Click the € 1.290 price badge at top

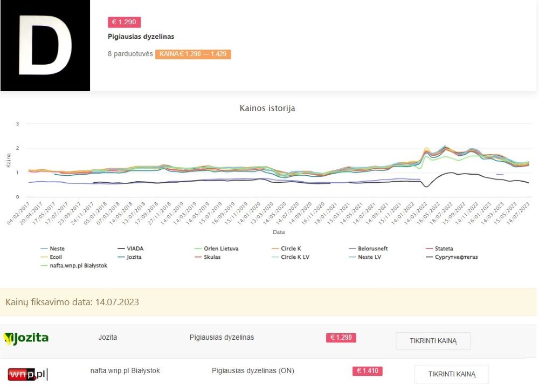(124, 22)
